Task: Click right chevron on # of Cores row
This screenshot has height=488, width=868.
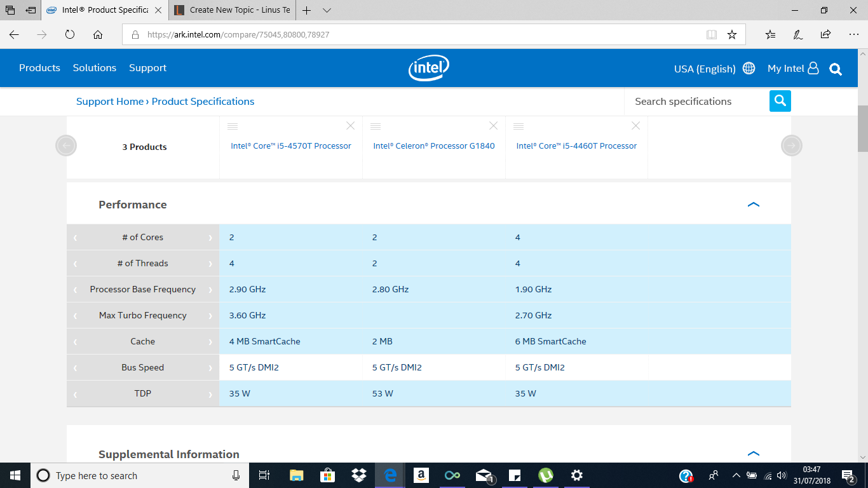Action: click(x=210, y=238)
